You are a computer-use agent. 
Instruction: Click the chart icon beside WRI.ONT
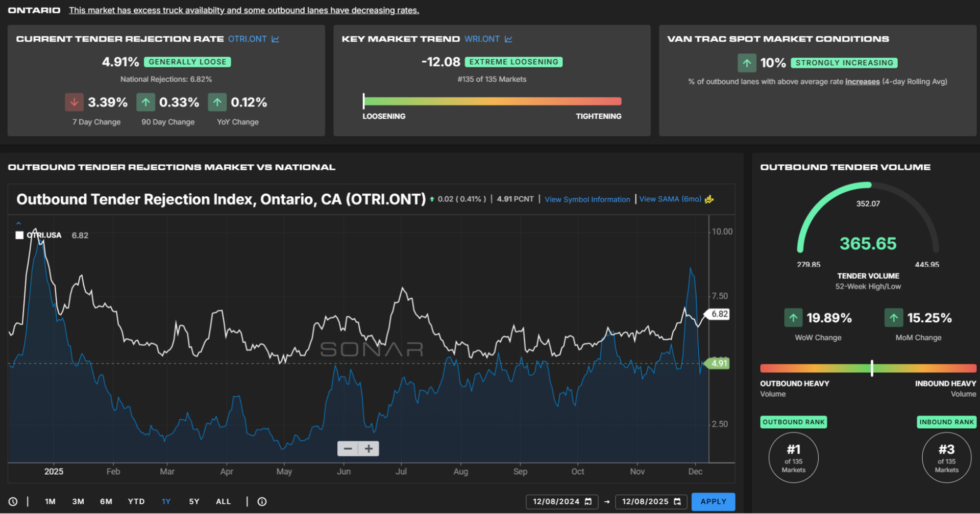click(x=508, y=39)
